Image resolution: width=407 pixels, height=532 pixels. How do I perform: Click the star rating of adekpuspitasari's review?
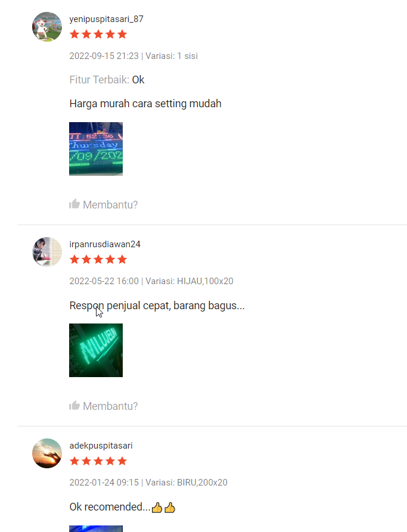click(x=98, y=461)
